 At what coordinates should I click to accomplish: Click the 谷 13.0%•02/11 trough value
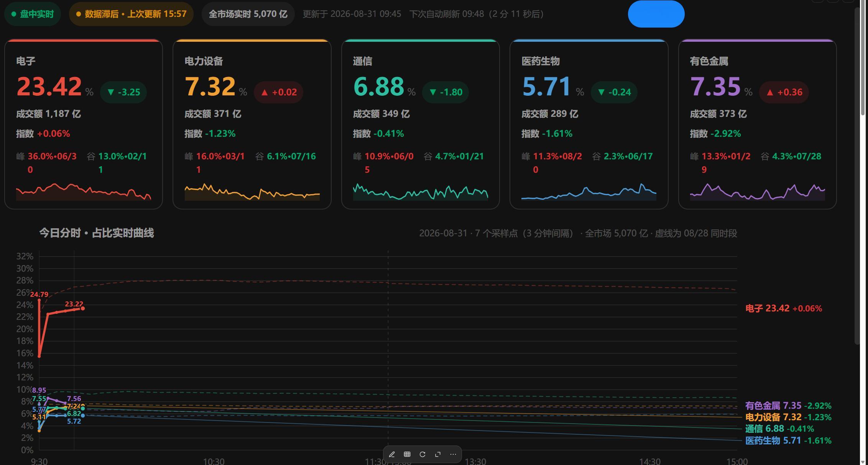(x=117, y=163)
